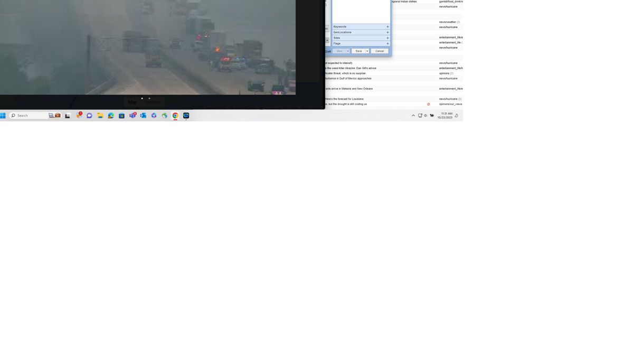Click the red restriction icon on drought story
The width and height of the screenshot is (644, 363).
tap(429, 104)
